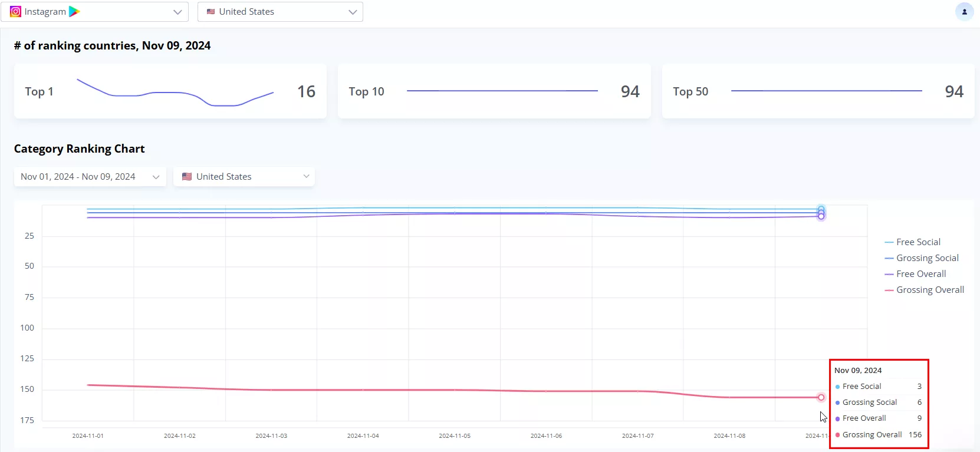The width and height of the screenshot is (980, 452).
Task: Open the user profile avatar icon
Action: click(x=964, y=12)
